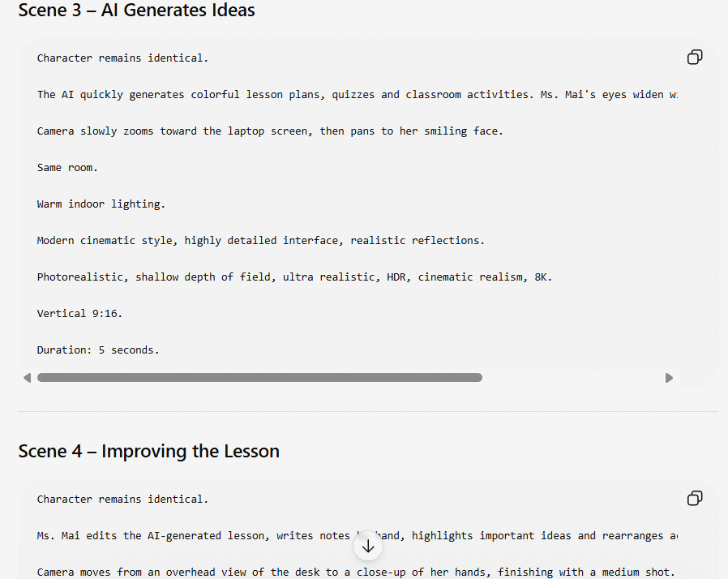The width and height of the screenshot is (728, 579).
Task: Copy the Scene 4 code block
Action: coord(695,498)
